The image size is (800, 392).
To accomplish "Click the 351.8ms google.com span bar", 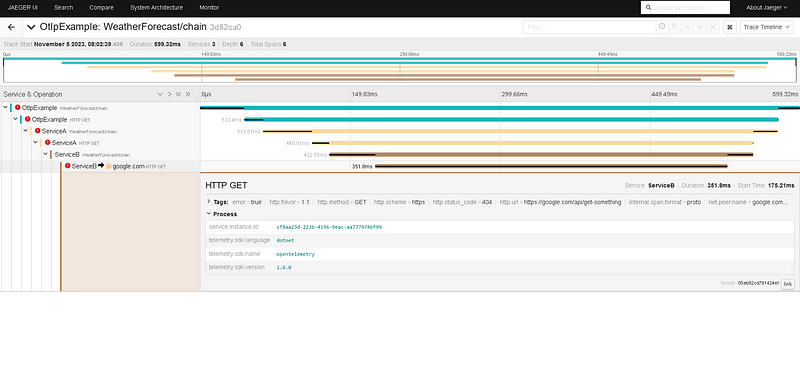I will coord(551,166).
